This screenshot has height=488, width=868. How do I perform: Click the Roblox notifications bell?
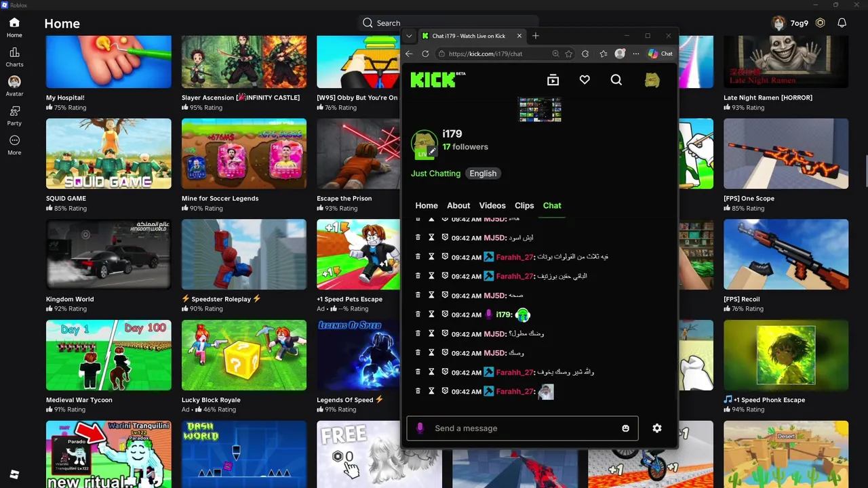[842, 23]
